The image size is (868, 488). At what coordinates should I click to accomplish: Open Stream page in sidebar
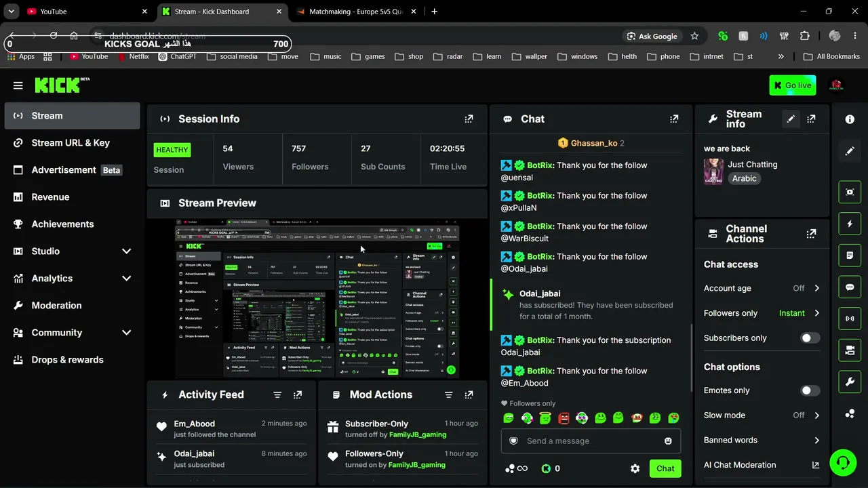tap(72, 116)
